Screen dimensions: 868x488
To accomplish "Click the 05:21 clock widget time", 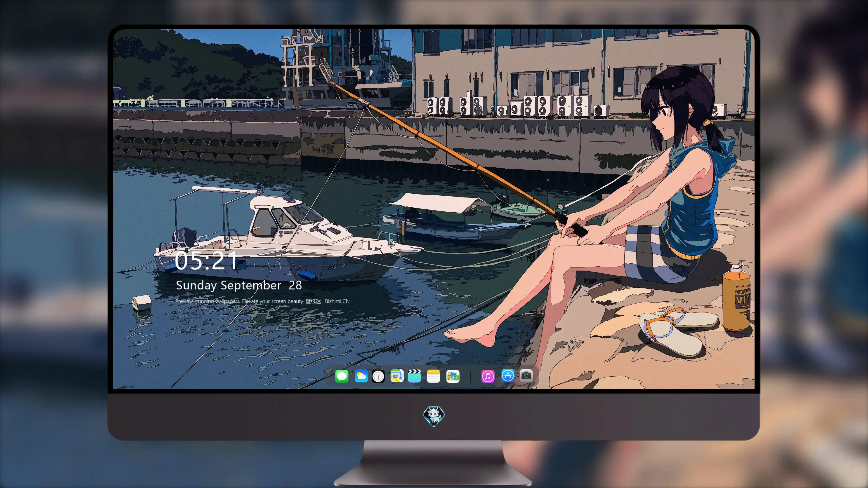I will click(206, 261).
